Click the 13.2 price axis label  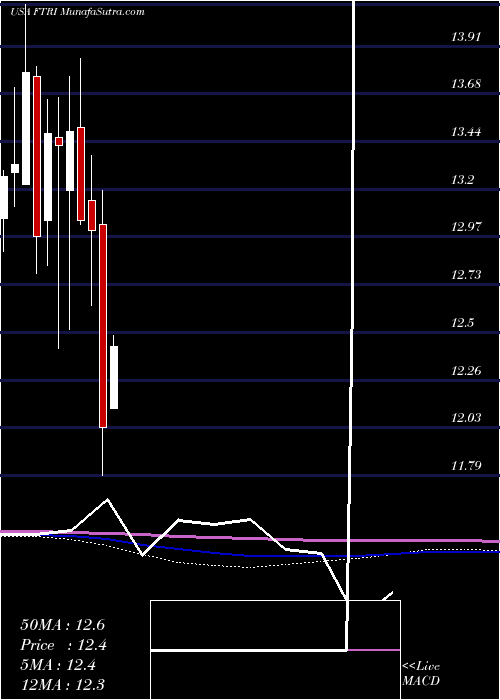[463, 180]
